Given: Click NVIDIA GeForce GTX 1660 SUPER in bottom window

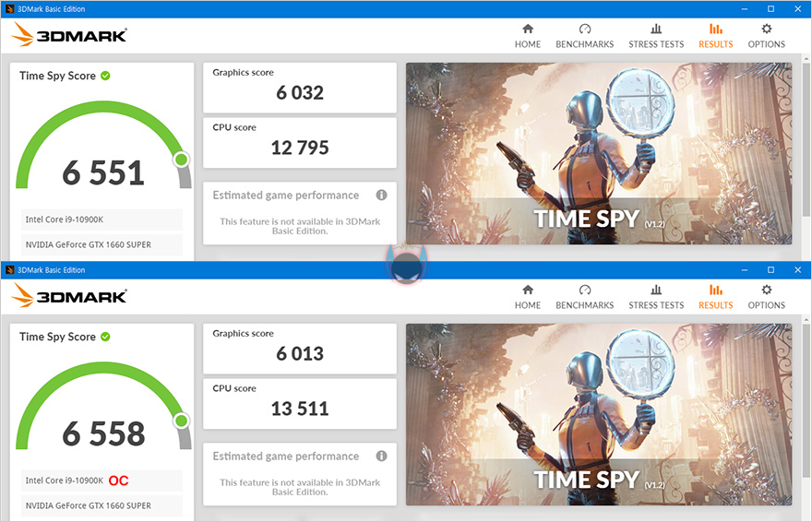Looking at the screenshot, I should tap(101, 505).
